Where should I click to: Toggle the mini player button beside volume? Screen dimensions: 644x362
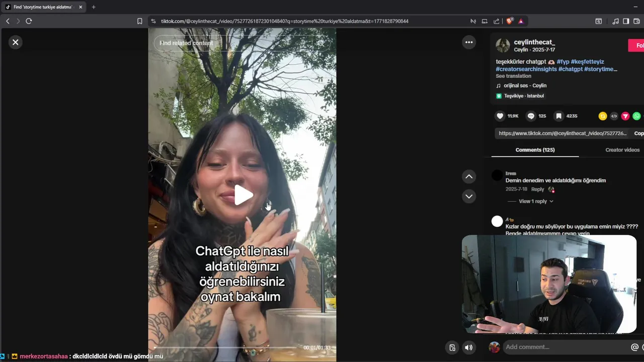[452, 347]
